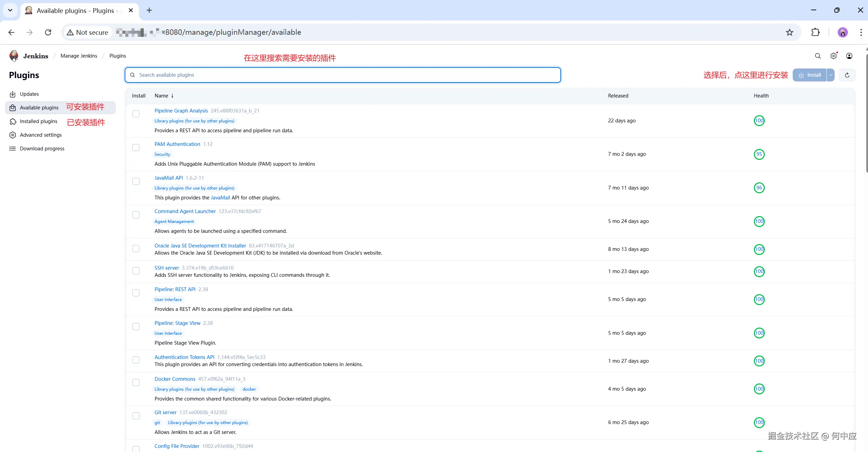Open the PAM Authentication plugin link
868x452 pixels.
coord(177,144)
